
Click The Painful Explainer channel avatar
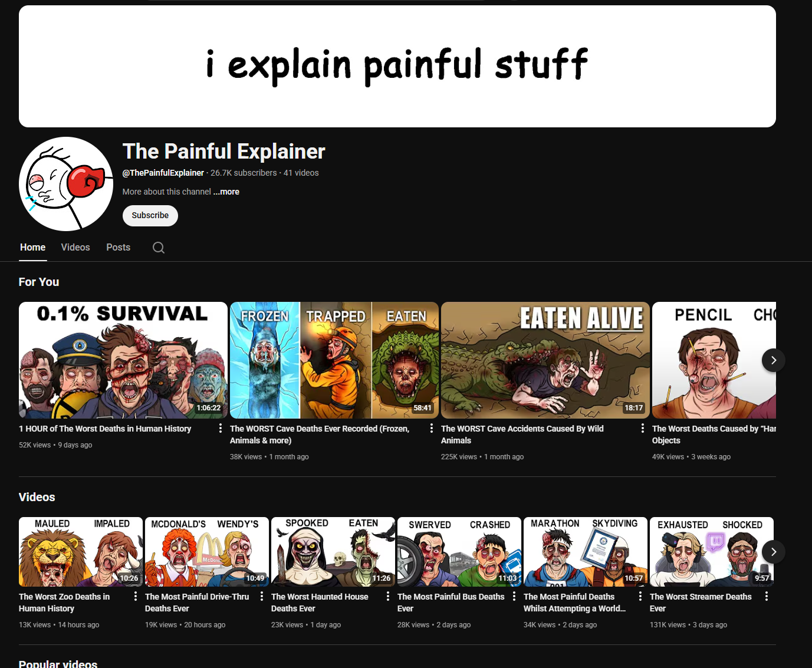(66, 184)
